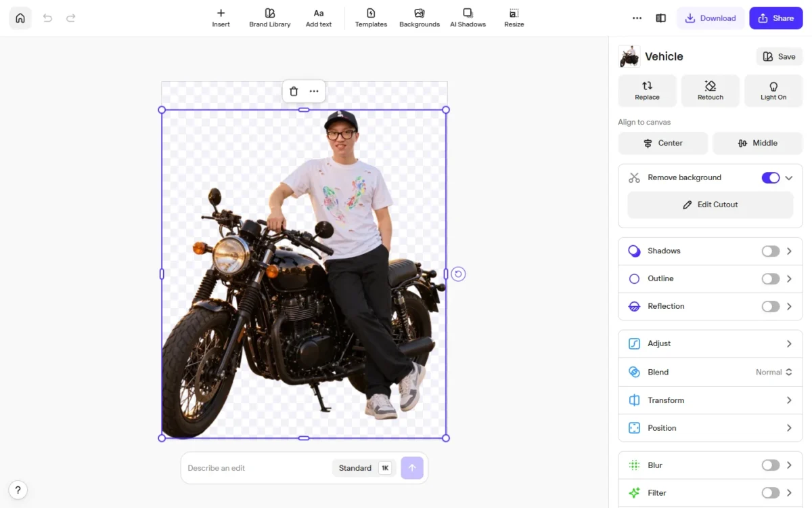Open the Retouch tool
This screenshot has width=812, height=508.
pyautogui.click(x=710, y=91)
